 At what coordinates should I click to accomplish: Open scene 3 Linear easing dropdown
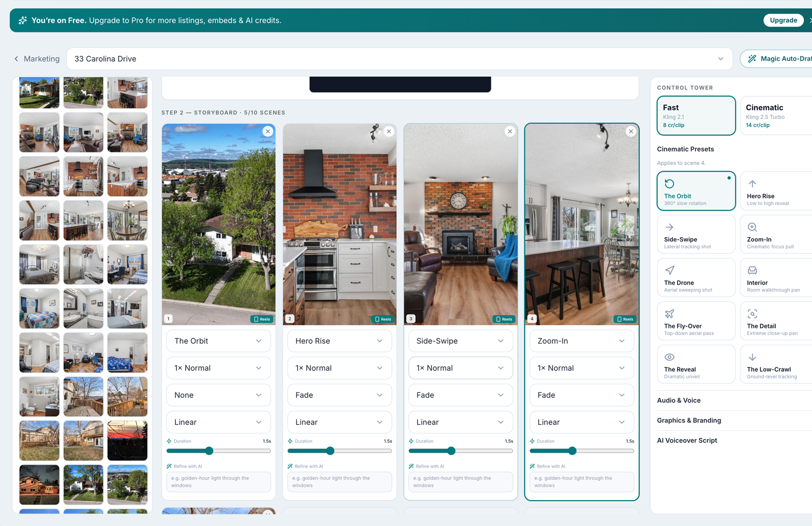tap(461, 422)
